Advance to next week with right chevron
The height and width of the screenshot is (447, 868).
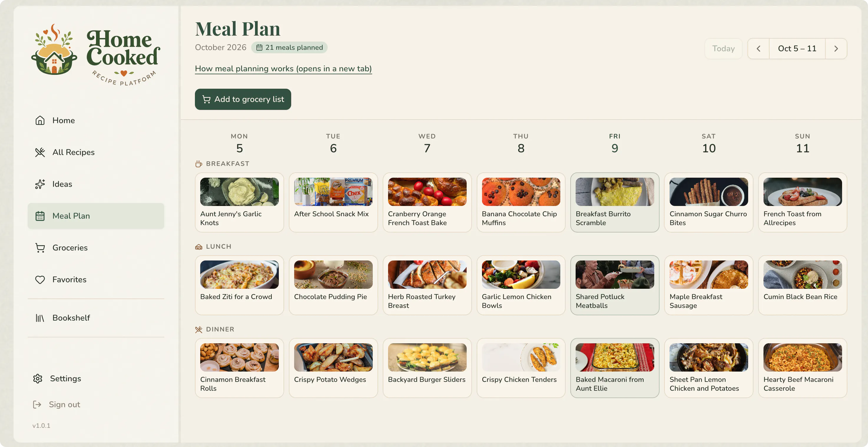(836, 49)
